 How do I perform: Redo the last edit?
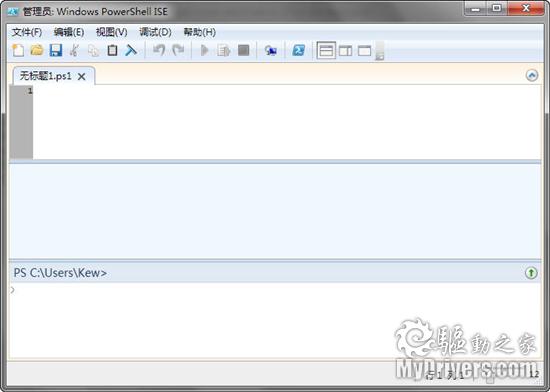(x=178, y=50)
